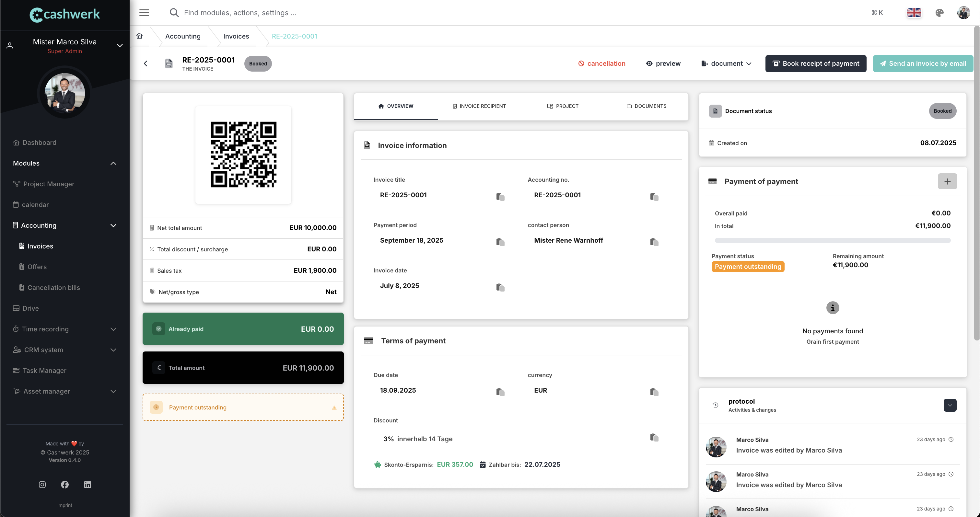Image resolution: width=980 pixels, height=517 pixels.
Task: Expand the CRM system submenu
Action: (113, 350)
